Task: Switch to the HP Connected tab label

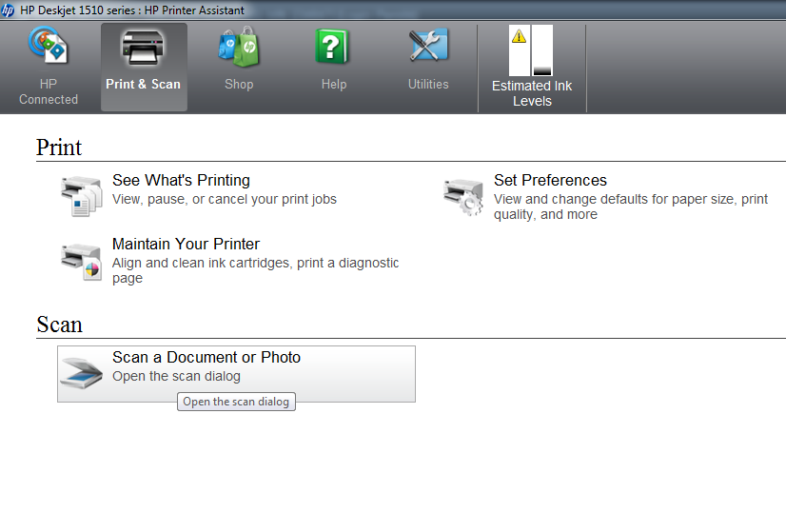Action: pyautogui.click(x=49, y=91)
